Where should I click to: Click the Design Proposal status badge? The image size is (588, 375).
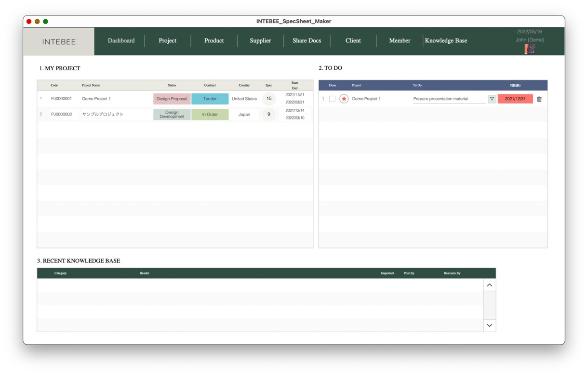coord(172,99)
